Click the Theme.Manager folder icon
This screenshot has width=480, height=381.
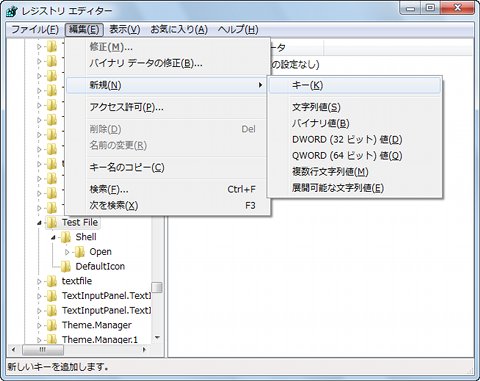tap(52, 325)
